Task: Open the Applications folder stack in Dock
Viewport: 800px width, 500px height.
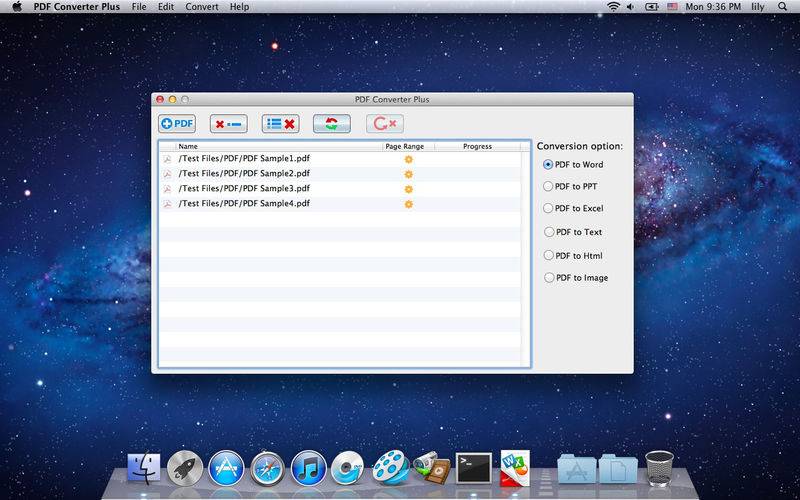Action: tap(577, 469)
